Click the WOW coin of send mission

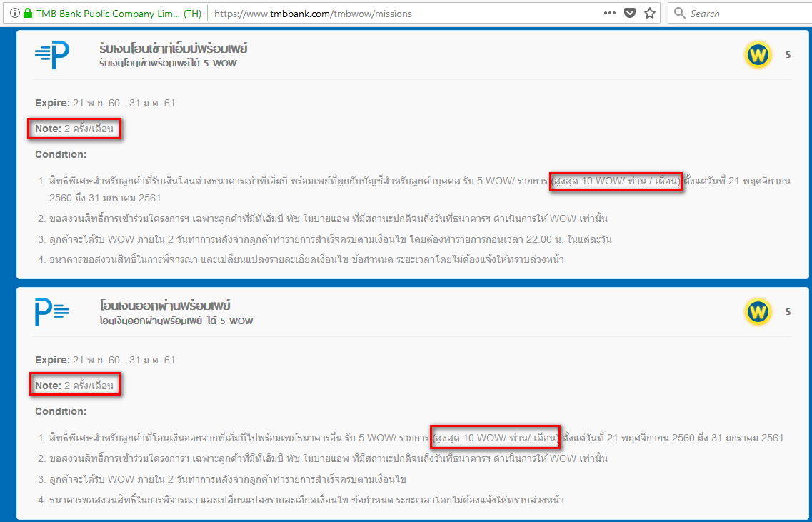pyautogui.click(x=758, y=312)
